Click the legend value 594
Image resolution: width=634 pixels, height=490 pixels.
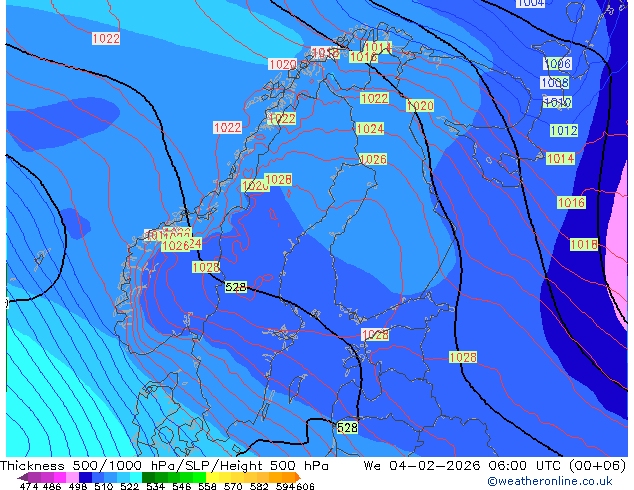(285, 486)
